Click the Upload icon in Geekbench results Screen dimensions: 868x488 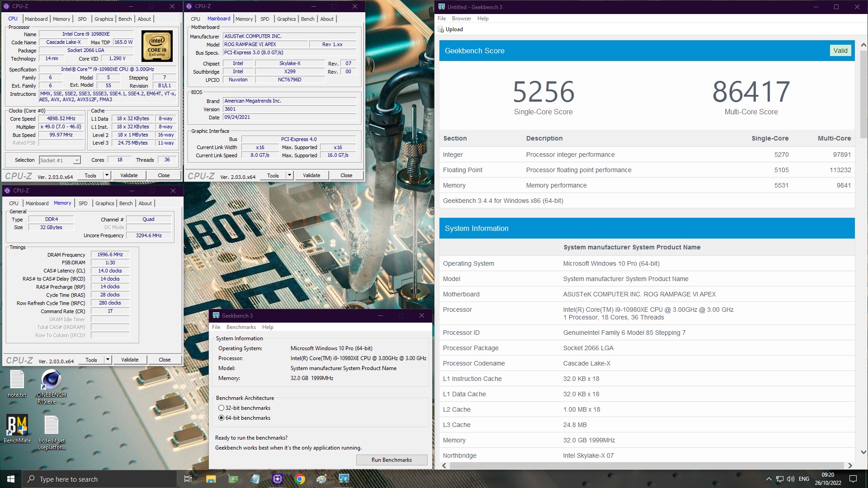click(441, 29)
